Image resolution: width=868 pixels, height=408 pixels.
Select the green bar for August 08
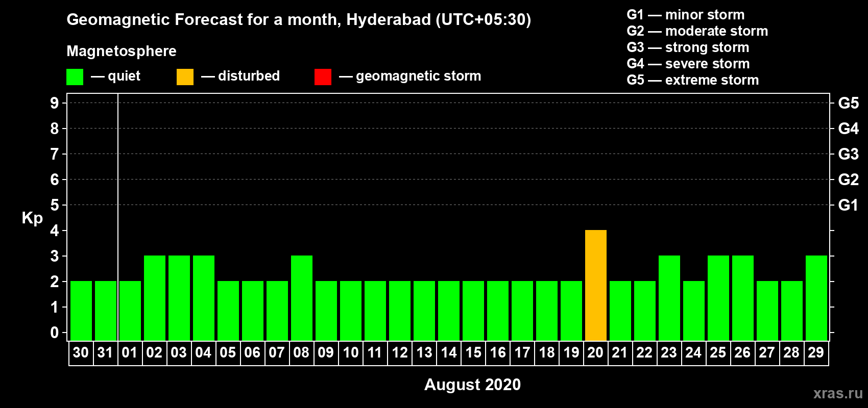(x=302, y=298)
